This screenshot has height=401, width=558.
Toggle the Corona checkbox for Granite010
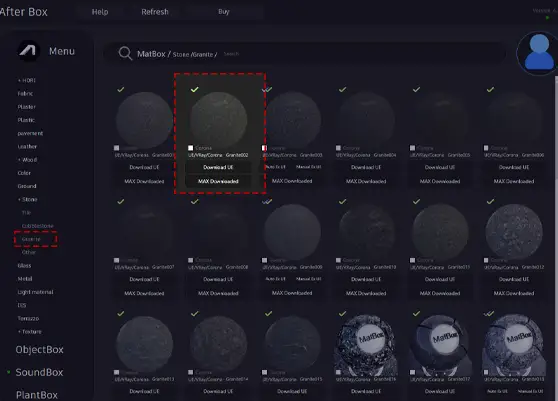point(338,260)
